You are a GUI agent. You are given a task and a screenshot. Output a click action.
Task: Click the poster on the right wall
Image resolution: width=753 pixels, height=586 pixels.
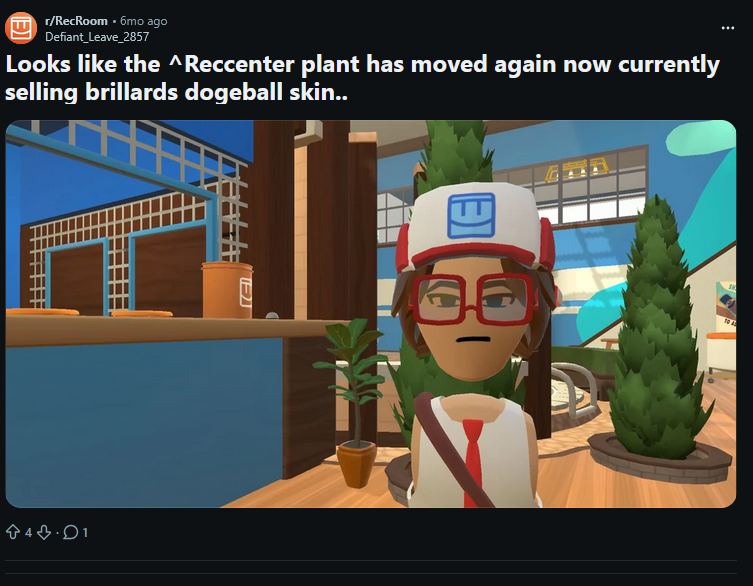click(725, 306)
